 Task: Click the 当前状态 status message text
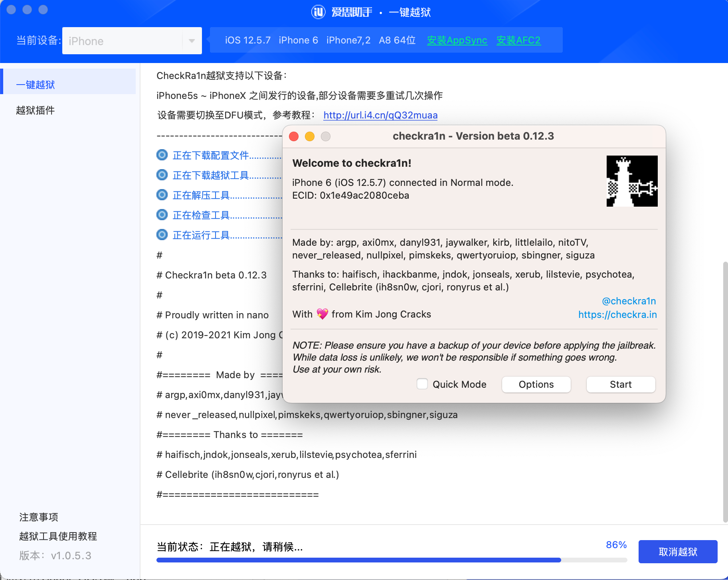pos(229,547)
